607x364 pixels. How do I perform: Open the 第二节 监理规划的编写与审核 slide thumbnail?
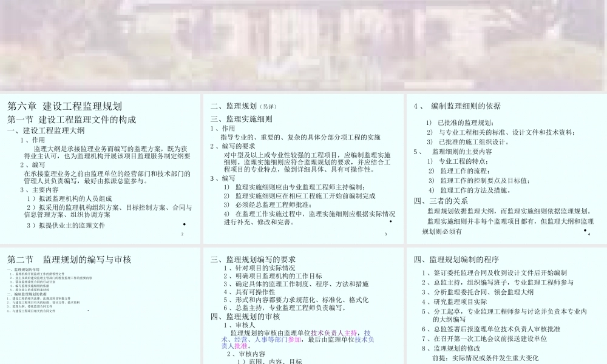(100, 306)
